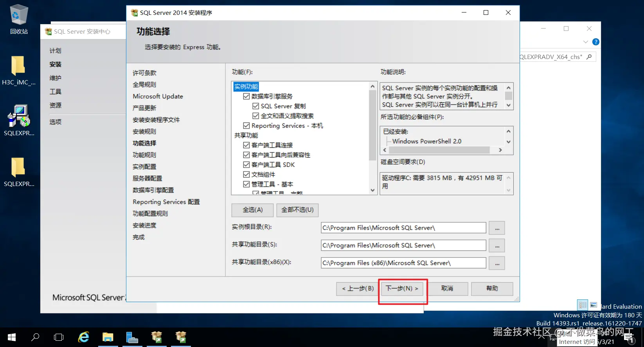Browse for the shared feature directory (共享功能目录(S))
This screenshot has width=644, height=347.
pos(497,245)
